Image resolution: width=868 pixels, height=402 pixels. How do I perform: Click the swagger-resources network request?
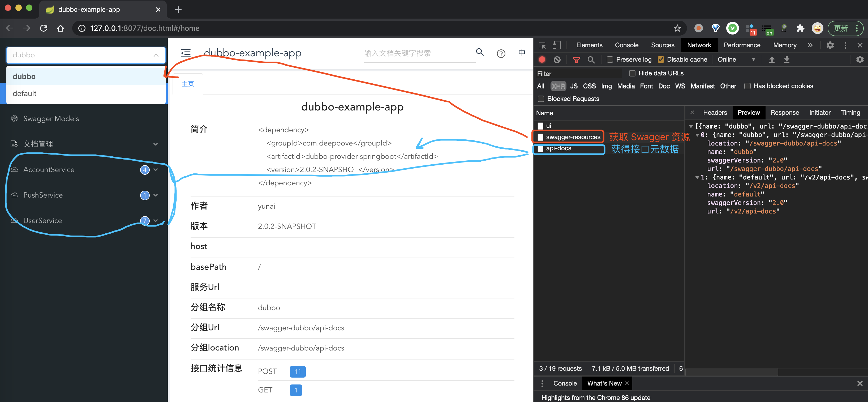pos(572,137)
